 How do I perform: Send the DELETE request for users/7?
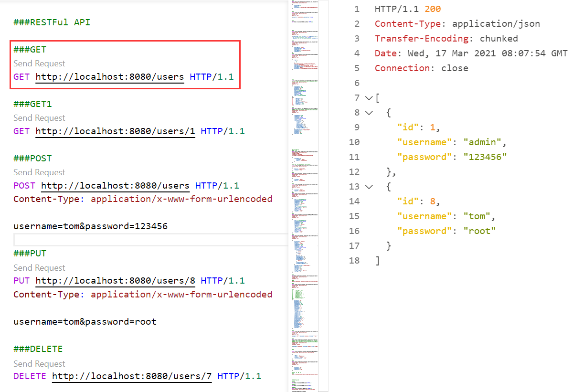click(39, 364)
